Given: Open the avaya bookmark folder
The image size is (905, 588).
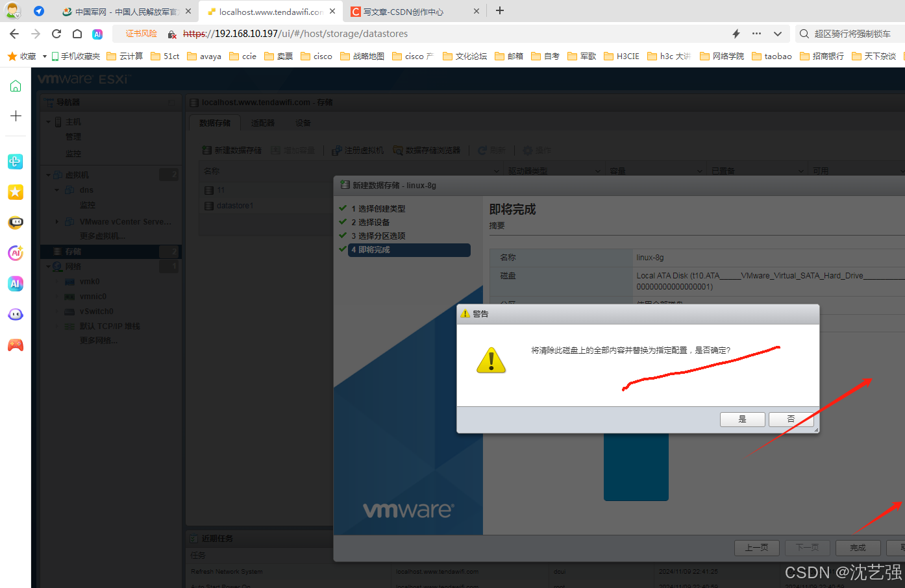Looking at the screenshot, I should (204, 56).
